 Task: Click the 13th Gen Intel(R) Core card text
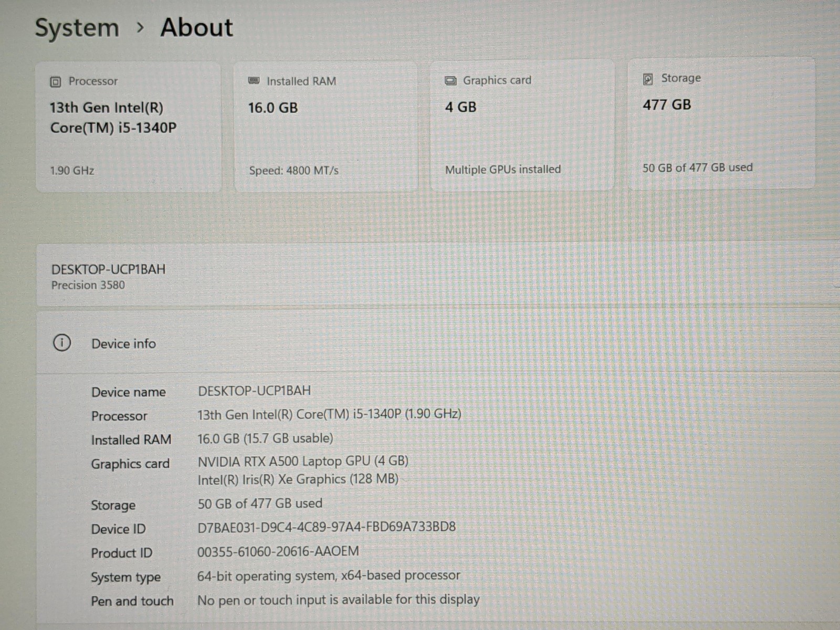(x=113, y=118)
